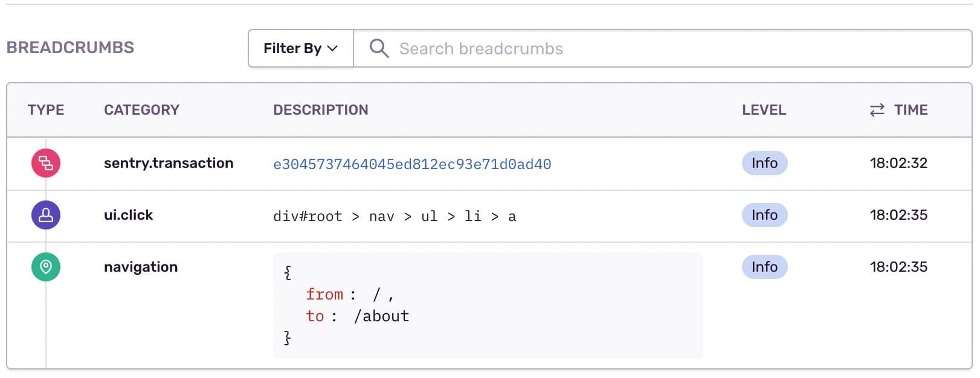Click the DESCRIPTION column header

pos(320,110)
